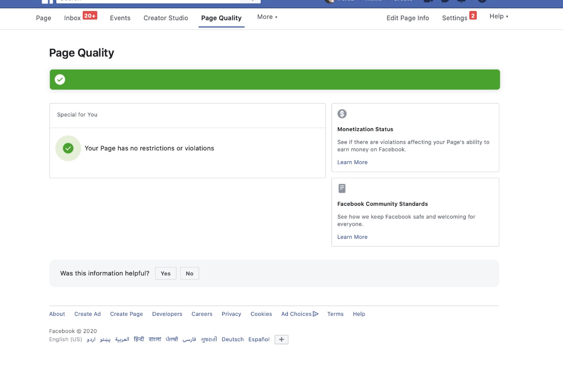This screenshot has height=392, width=563.
Task: Switch language to Deutsch
Action: (x=233, y=340)
